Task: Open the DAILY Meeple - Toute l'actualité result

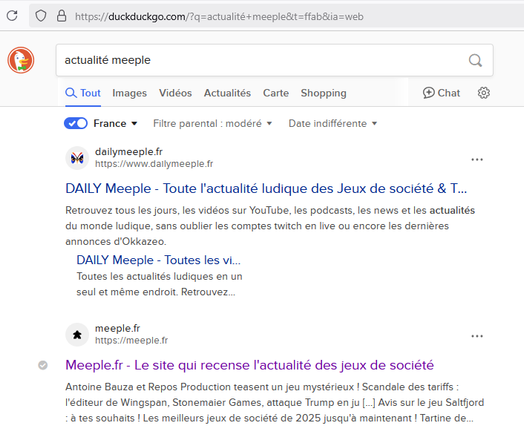Action: pyautogui.click(x=266, y=188)
